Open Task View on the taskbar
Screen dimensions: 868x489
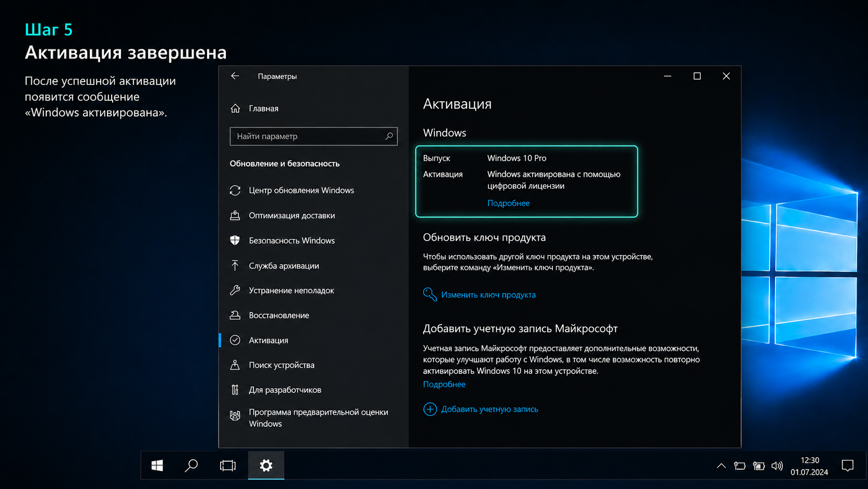(x=228, y=466)
